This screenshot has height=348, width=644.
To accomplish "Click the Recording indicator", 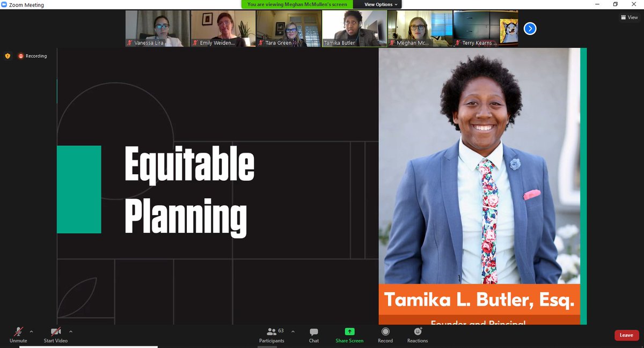I will tap(32, 56).
